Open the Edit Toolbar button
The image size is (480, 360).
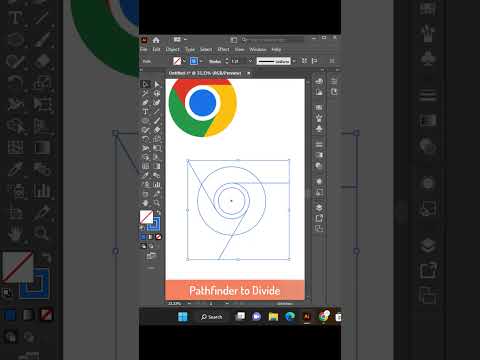click(151, 268)
